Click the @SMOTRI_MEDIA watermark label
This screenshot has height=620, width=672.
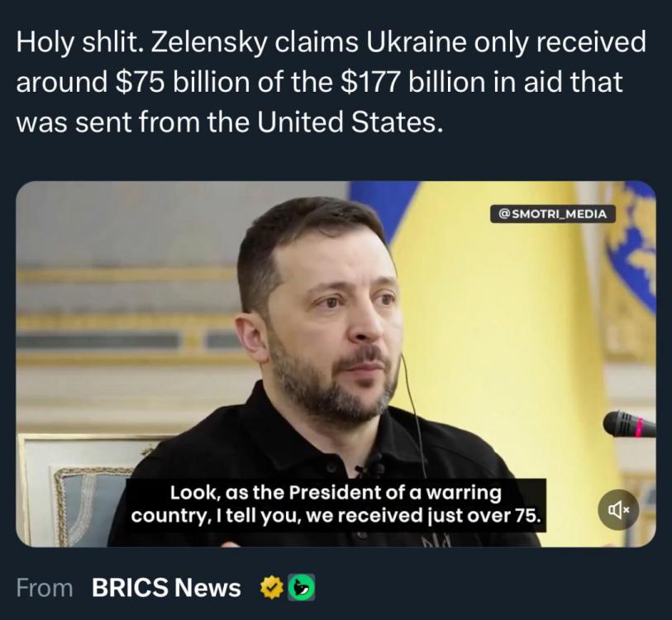coord(553,213)
